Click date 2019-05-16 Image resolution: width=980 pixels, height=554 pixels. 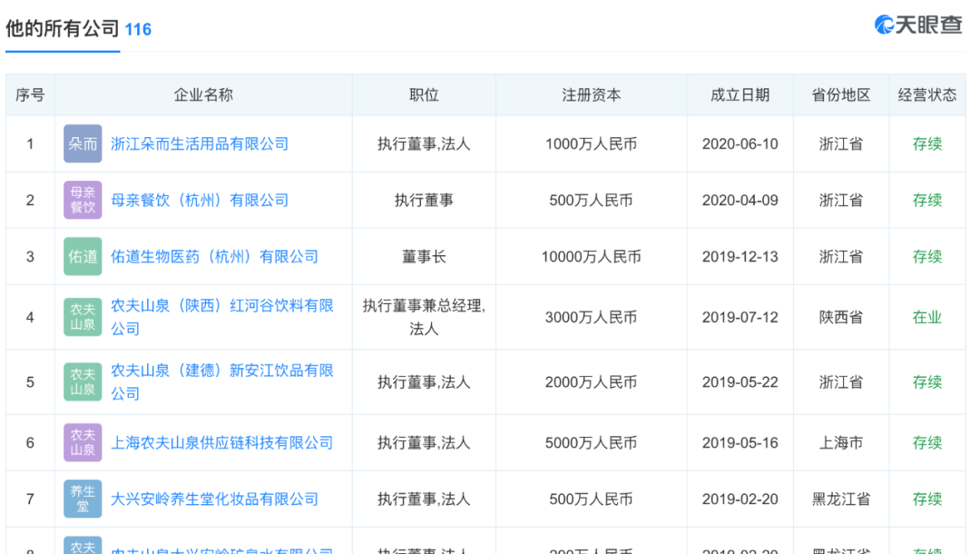click(740, 442)
